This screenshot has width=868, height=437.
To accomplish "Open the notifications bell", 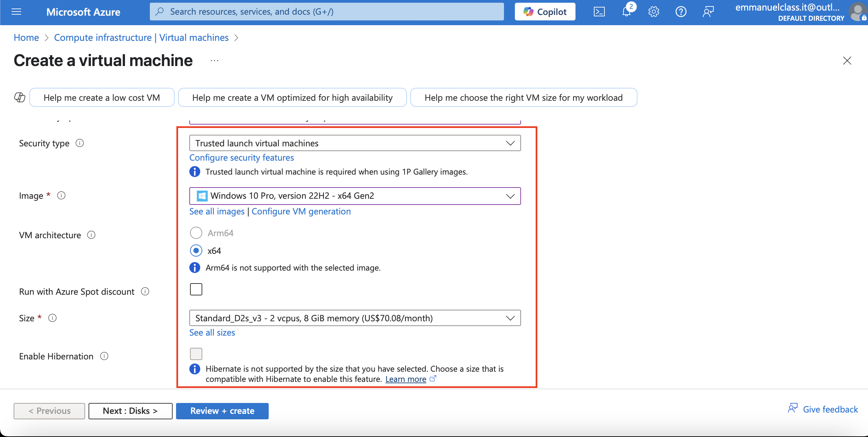I will point(627,12).
